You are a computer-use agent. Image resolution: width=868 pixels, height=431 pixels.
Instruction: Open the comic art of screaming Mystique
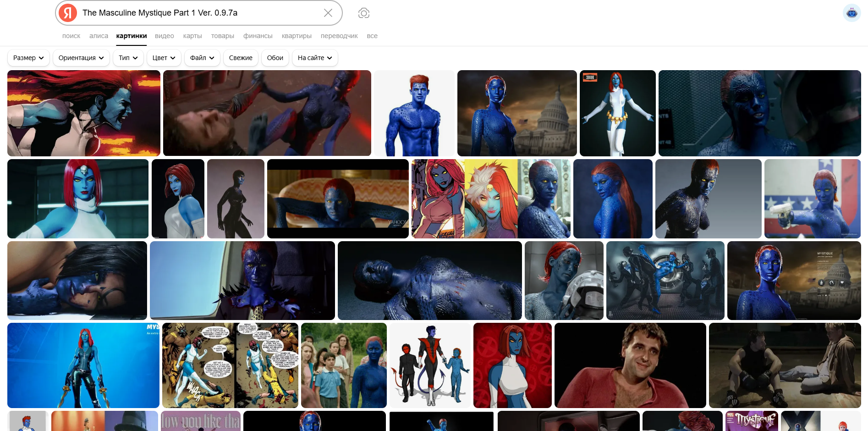click(84, 113)
